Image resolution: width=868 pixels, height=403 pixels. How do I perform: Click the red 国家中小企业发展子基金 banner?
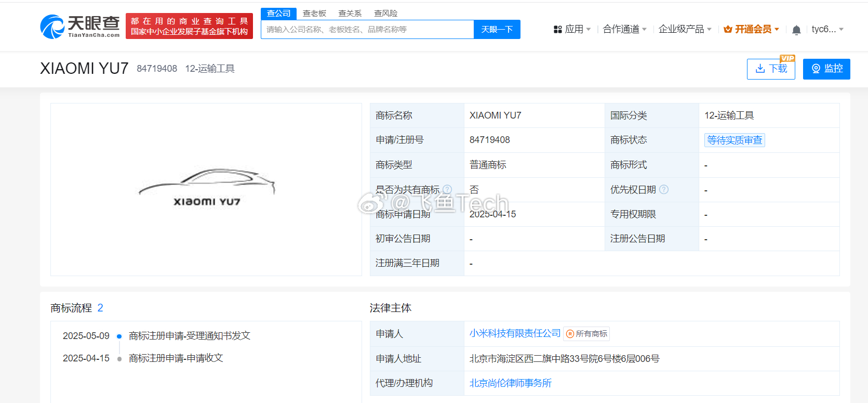point(189,26)
